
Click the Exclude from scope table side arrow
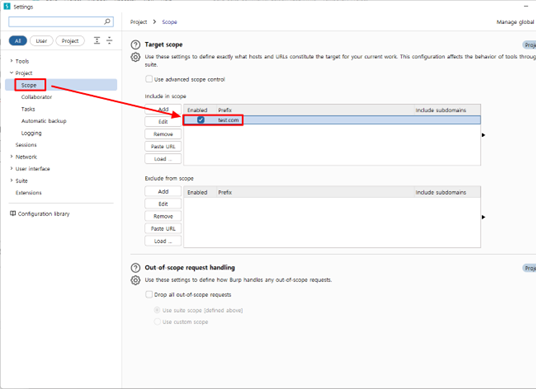pyautogui.click(x=483, y=217)
